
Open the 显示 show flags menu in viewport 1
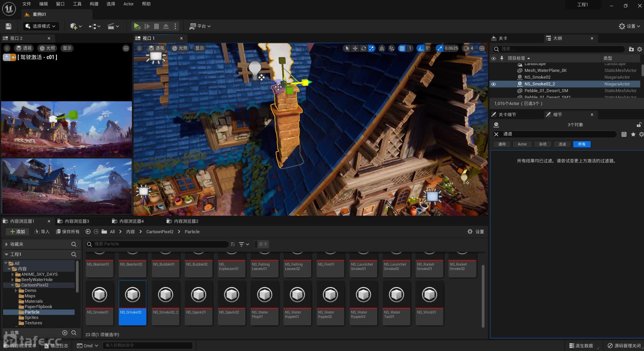pos(200,48)
